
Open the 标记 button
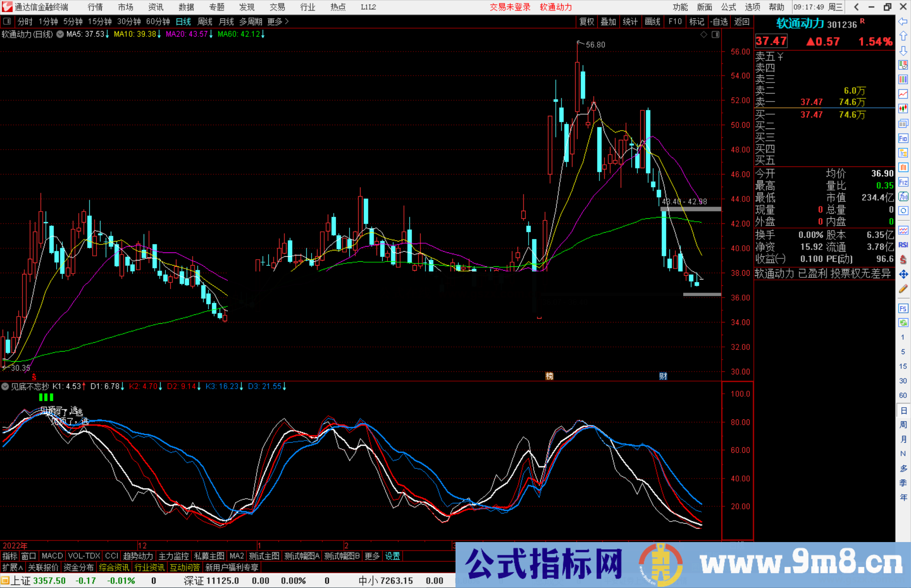[697, 21]
